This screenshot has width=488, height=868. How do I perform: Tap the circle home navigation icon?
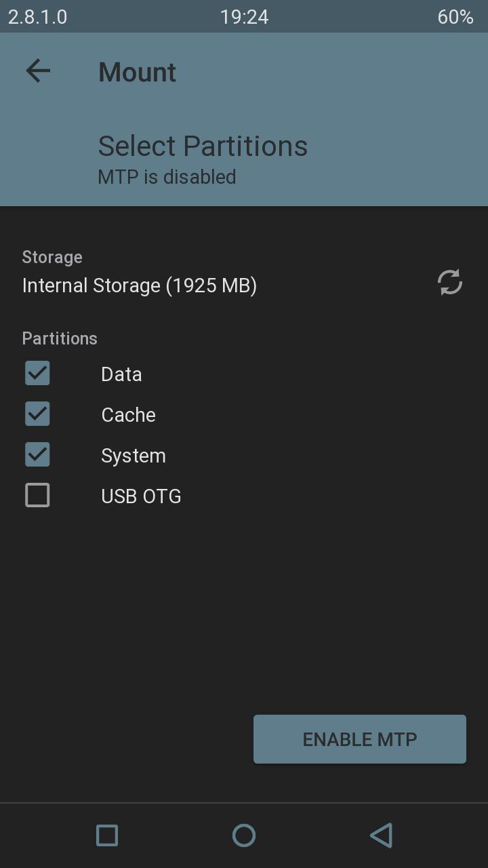click(244, 835)
